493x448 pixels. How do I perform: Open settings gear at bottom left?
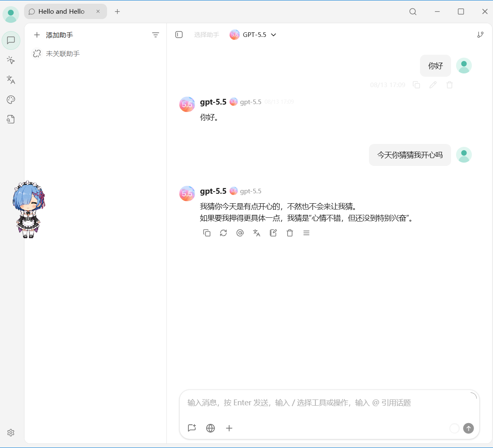[x=11, y=433]
